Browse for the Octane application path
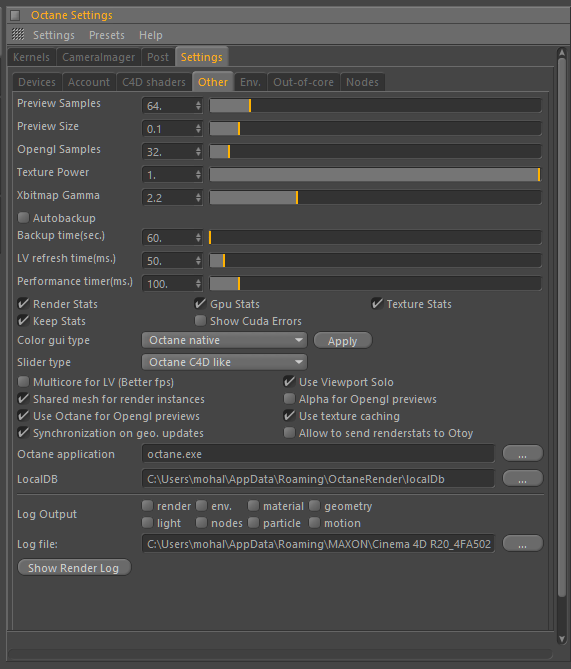 [522, 454]
